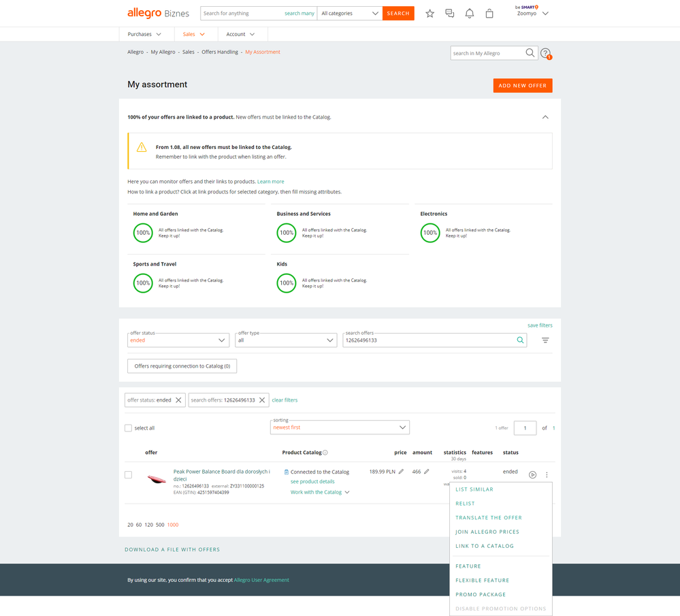Click the save filters link
Screen dimensions: 680x616
point(540,325)
